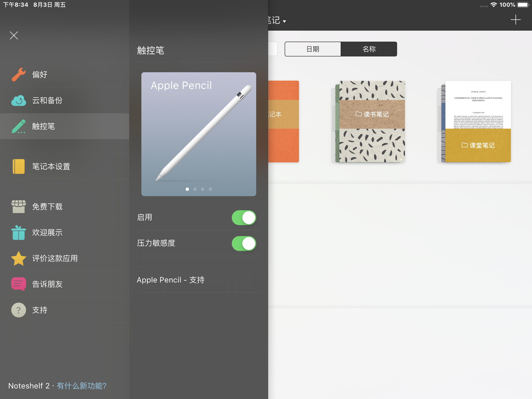Screen dimensions: 532x399
Task: Open 支持 question mark icon
Action: [x=18, y=310]
